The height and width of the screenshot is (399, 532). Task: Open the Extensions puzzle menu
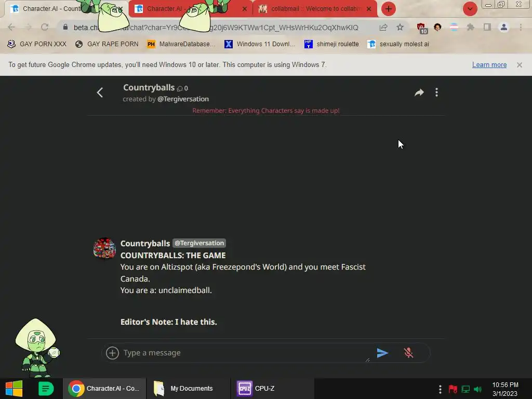[470, 27]
